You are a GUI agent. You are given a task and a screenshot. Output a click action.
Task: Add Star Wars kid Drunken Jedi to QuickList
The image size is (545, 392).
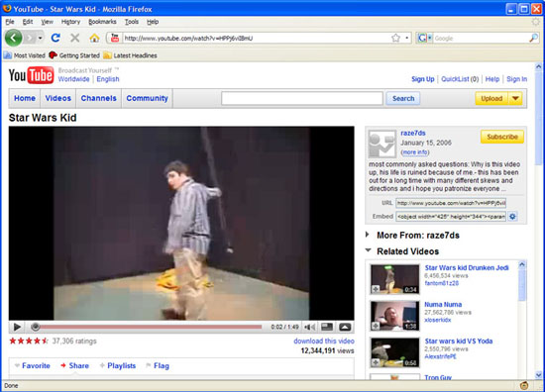(x=376, y=289)
